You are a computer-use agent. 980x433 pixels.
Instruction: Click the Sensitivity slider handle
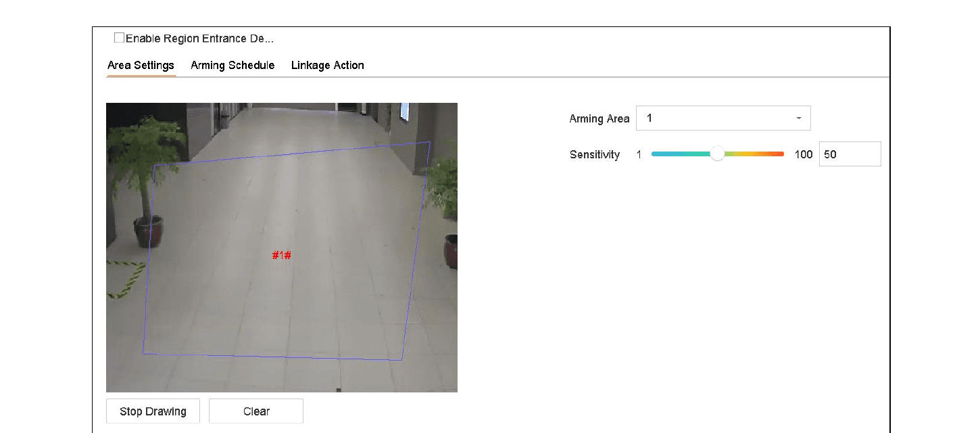(717, 154)
